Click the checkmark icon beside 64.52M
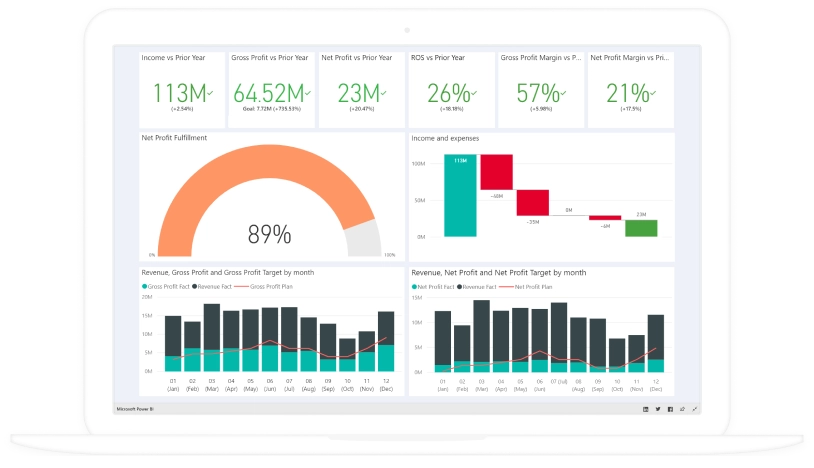This screenshot has width=814, height=468. (x=308, y=91)
